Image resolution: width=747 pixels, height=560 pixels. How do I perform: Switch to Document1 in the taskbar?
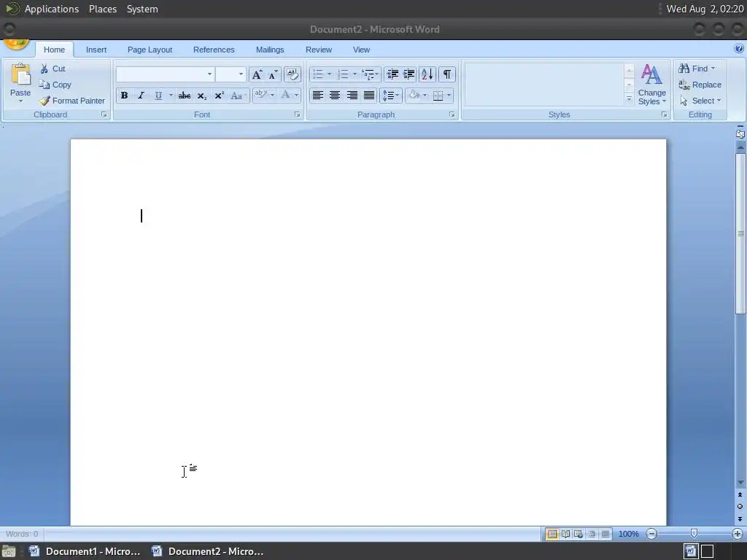click(x=85, y=551)
